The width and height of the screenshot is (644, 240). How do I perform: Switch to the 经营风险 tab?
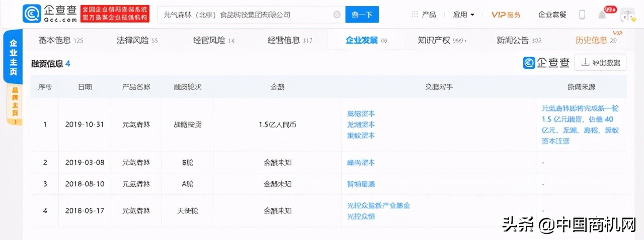click(x=214, y=40)
